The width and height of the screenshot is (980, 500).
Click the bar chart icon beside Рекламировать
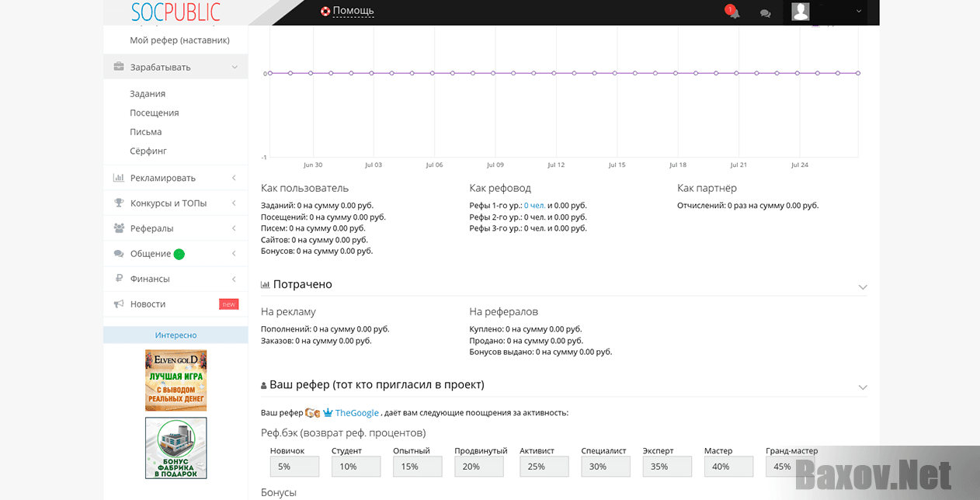[119, 178]
